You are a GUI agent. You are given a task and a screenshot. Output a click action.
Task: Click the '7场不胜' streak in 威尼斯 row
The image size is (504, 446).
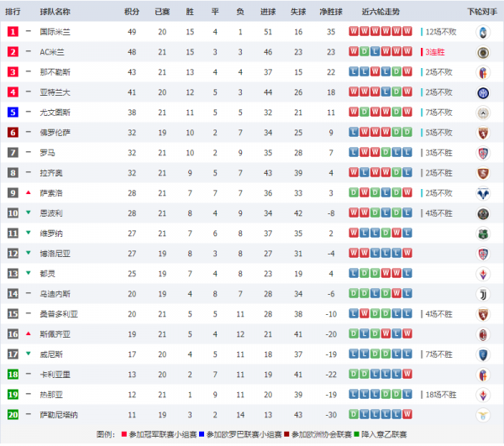point(439,354)
